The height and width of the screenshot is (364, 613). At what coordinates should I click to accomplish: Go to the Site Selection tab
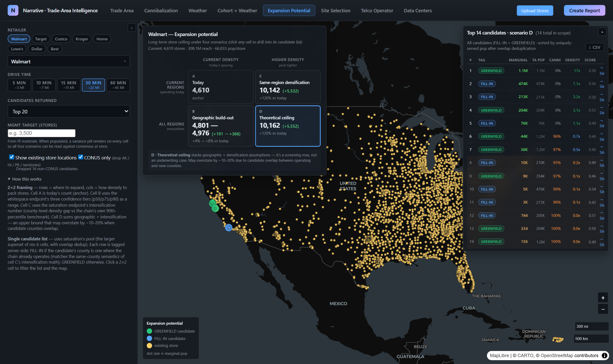(336, 10)
